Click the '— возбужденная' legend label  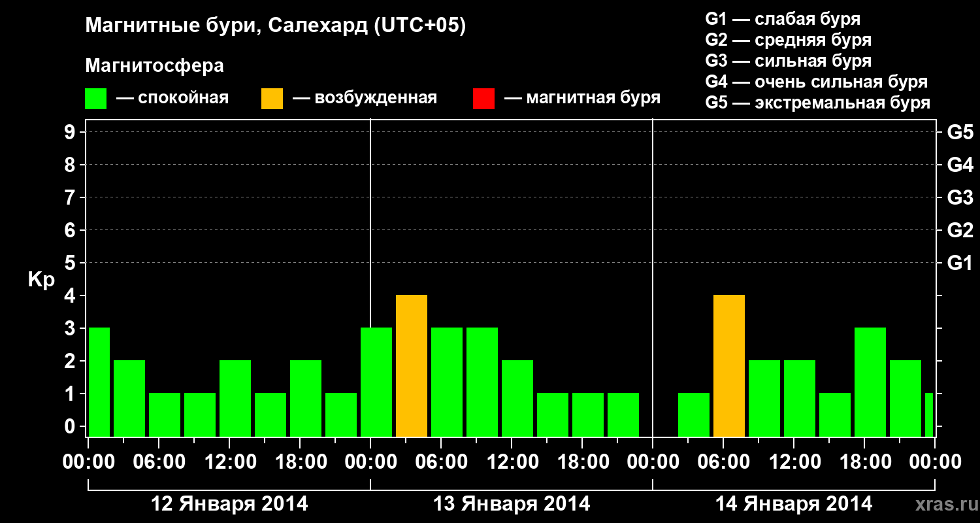(365, 98)
